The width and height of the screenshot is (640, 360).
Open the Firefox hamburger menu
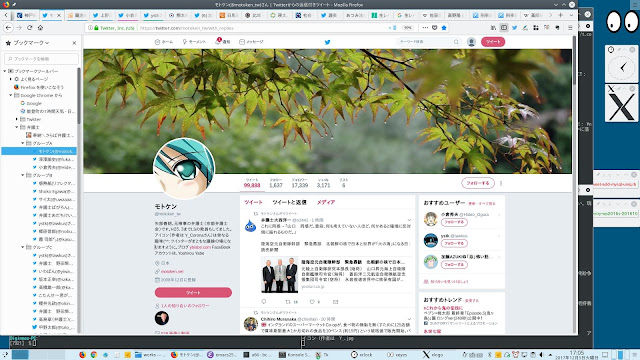coord(570,28)
